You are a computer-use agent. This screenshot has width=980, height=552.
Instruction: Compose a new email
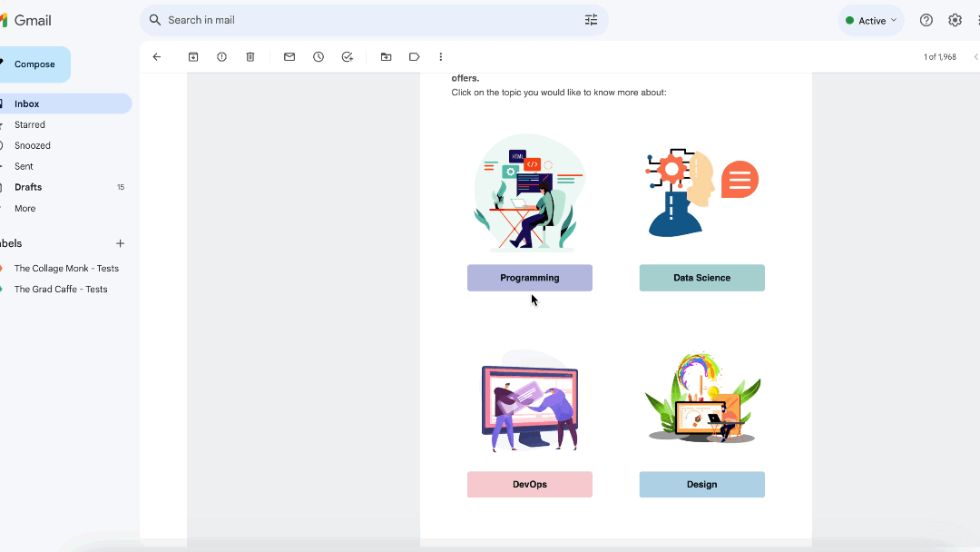coord(35,64)
